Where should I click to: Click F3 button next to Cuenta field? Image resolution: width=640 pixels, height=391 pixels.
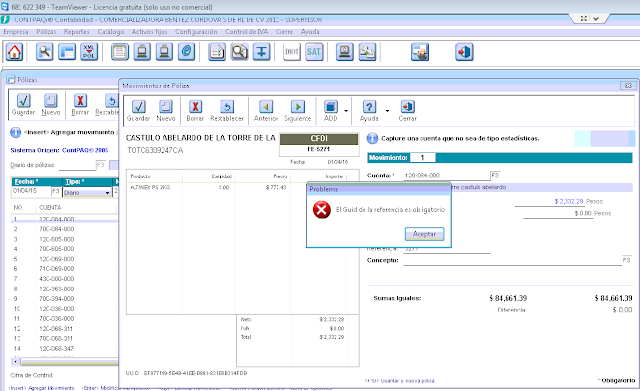tap(495, 176)
